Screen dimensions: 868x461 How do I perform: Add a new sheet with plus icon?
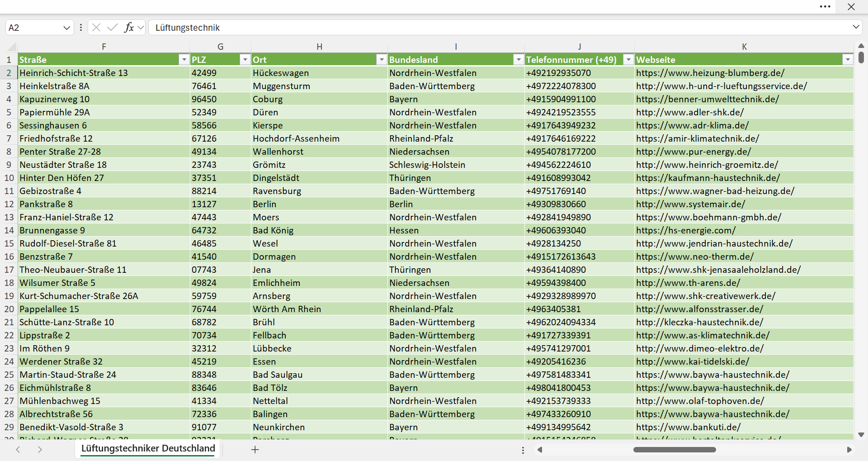255,450
